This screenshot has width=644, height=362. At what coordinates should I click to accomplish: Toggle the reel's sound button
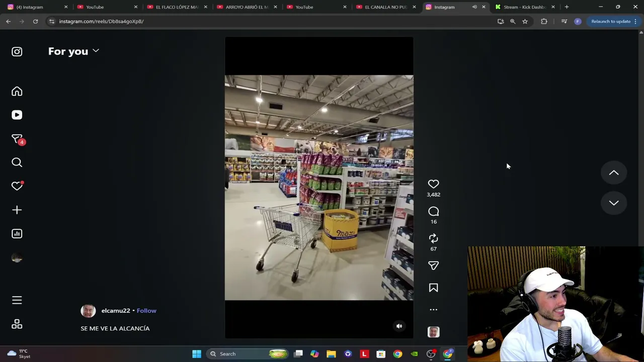pos(399,326)
